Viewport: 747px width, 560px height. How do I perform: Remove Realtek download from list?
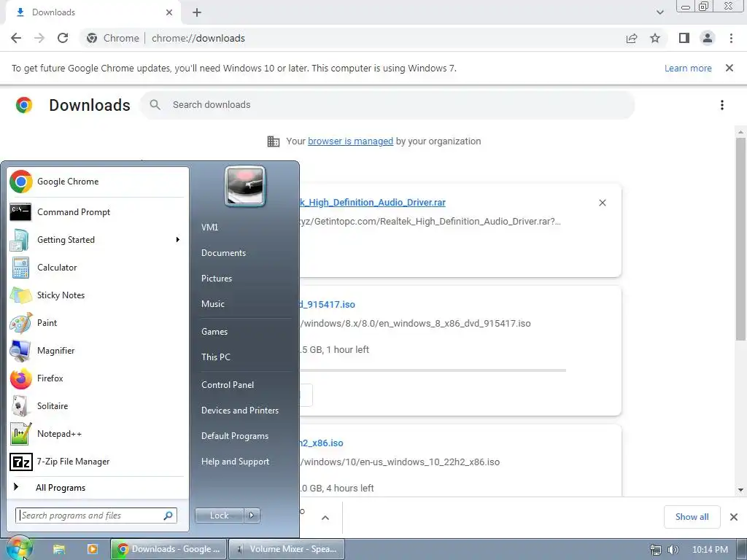(602, 203)
